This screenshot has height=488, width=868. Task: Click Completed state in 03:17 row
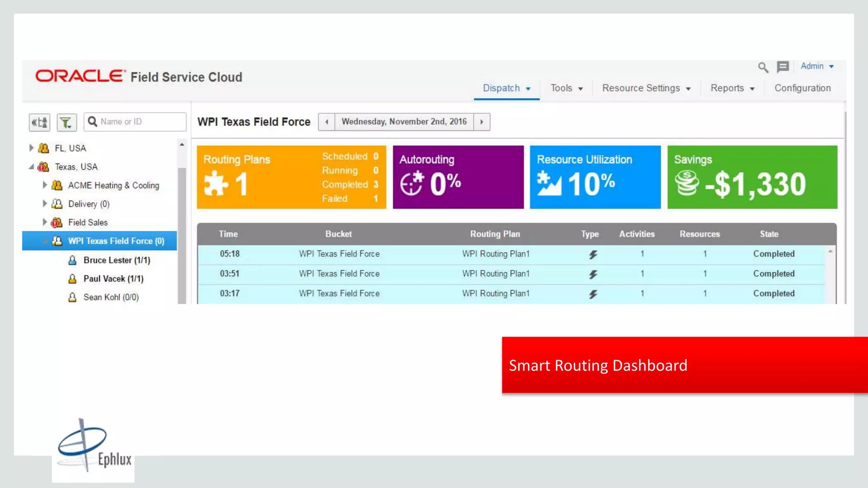[x=774, y=294]
